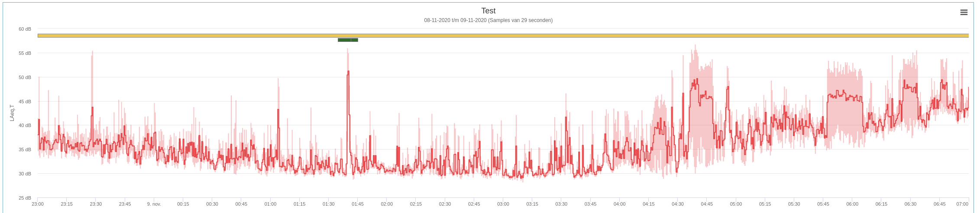Click the 25 dB y-axis label

pos(25,198)
